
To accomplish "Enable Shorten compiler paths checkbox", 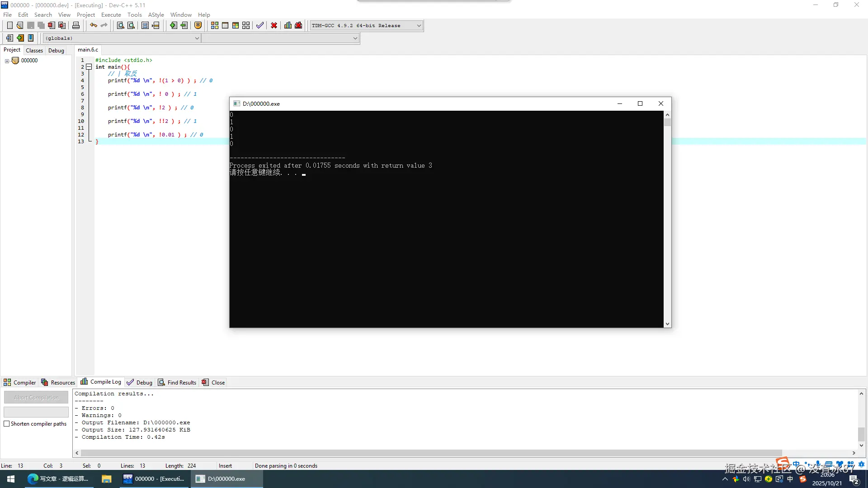I will point(7,424).
